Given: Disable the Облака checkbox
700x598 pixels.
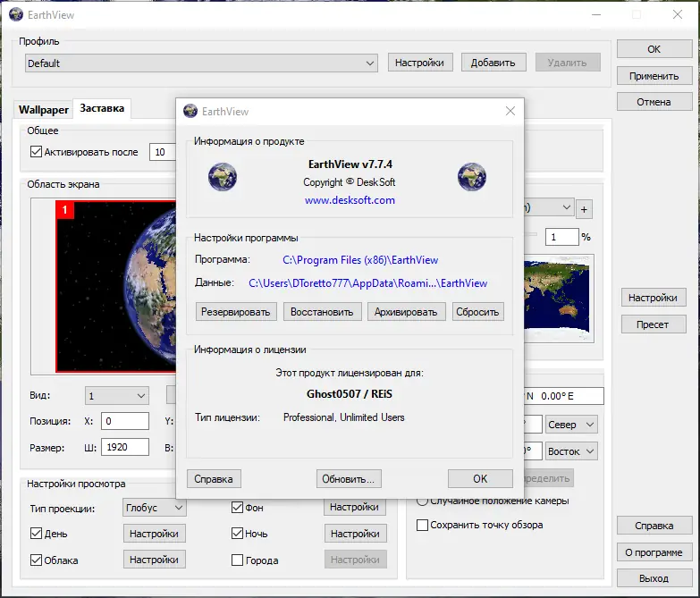Looking at the screenshot, I should (x=37, y=560).
